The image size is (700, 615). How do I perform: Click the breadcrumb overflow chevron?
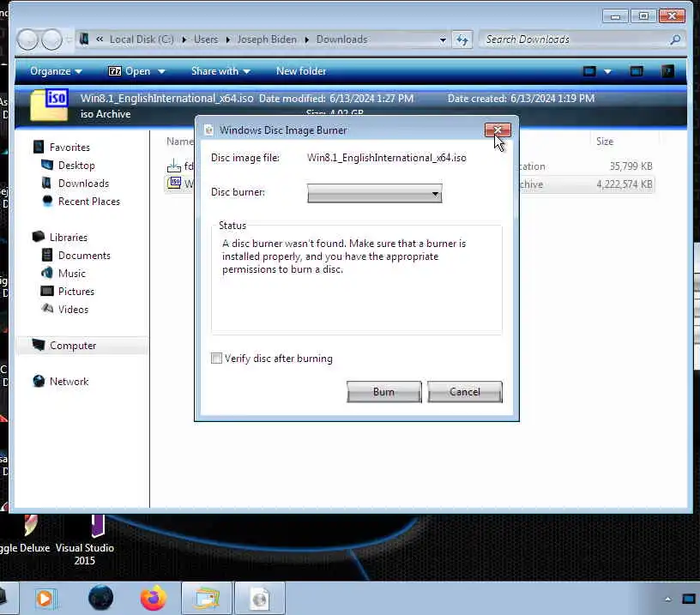[x=100, y=39]
